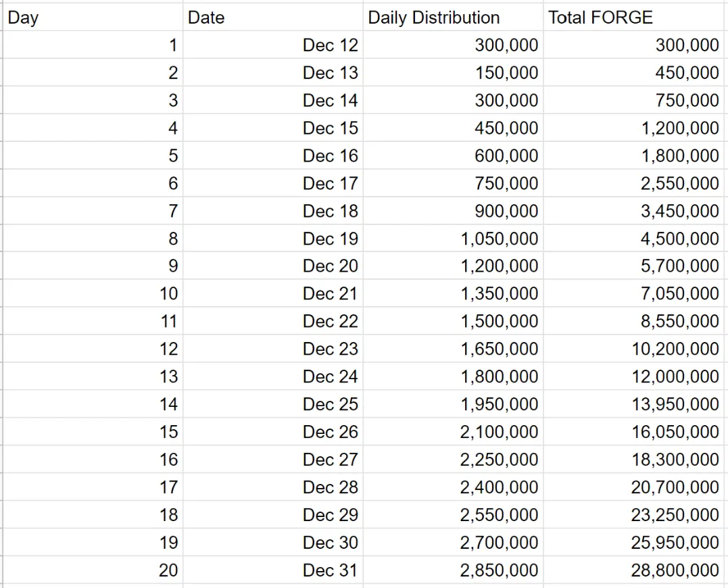Select the Dec 29 date cell

[273, 515]
